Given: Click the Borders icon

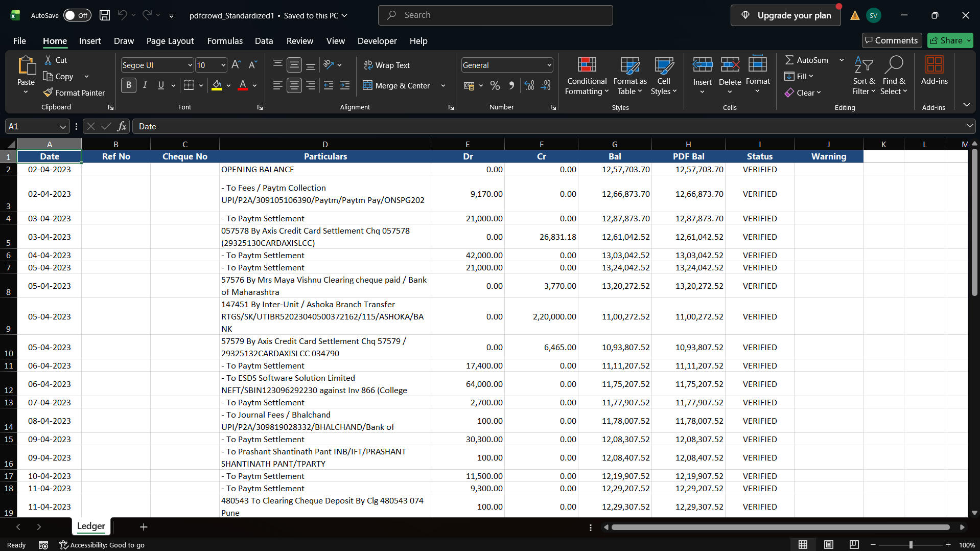Looking at the screenshot, I should 189,85.
